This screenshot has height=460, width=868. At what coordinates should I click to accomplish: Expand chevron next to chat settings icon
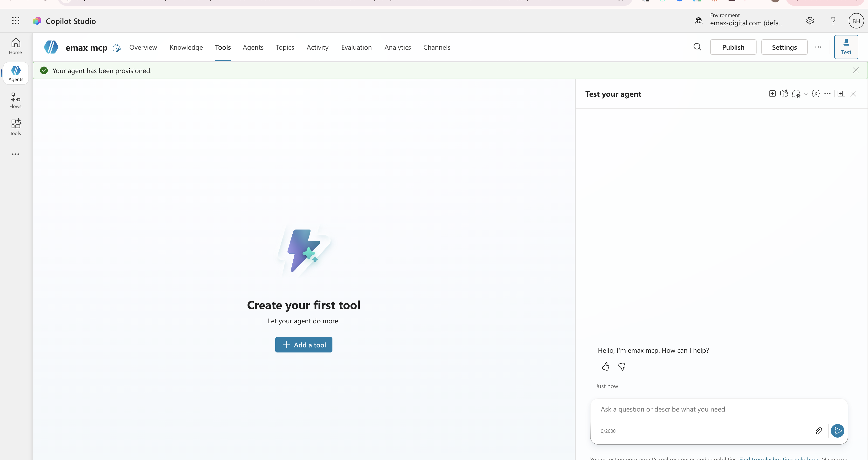(806, 94)
